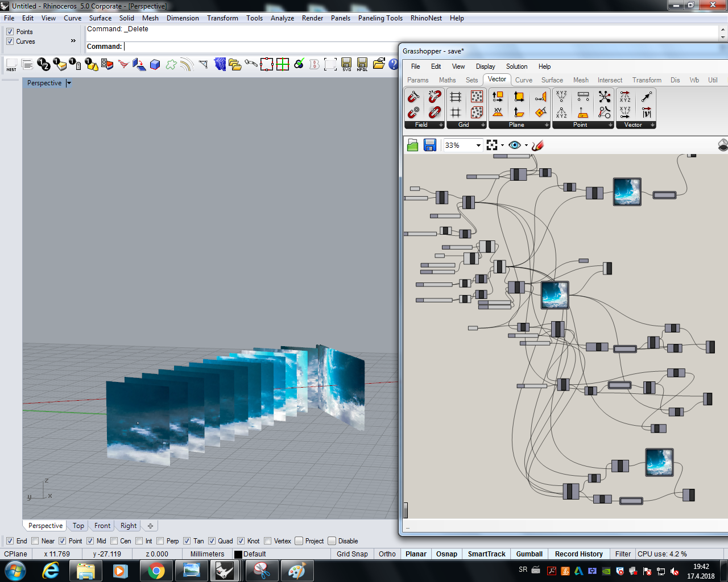Select the center image sampler component on canvas
The image size is (728, 582).
click(x=555, y=295)
